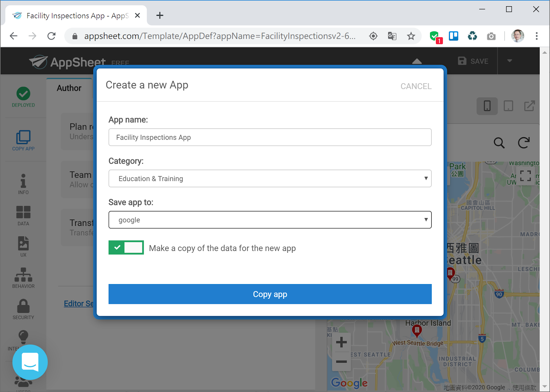Open the Chrome three-dot menu
Viewport: 550px width, 392px height.
(537, 36)
